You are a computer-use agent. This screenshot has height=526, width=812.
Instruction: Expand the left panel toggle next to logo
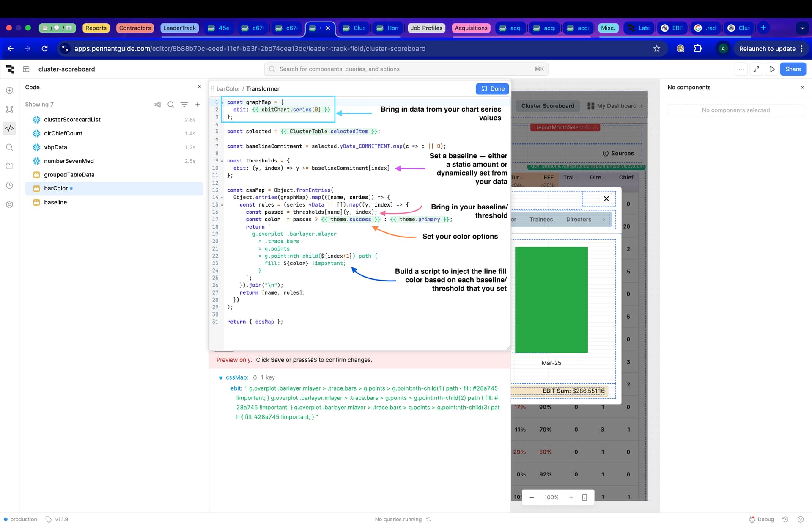[26, 69]
